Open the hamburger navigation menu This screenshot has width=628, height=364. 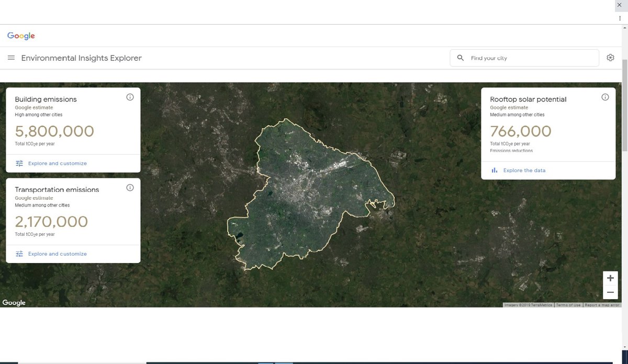click(x=11, y=58)
